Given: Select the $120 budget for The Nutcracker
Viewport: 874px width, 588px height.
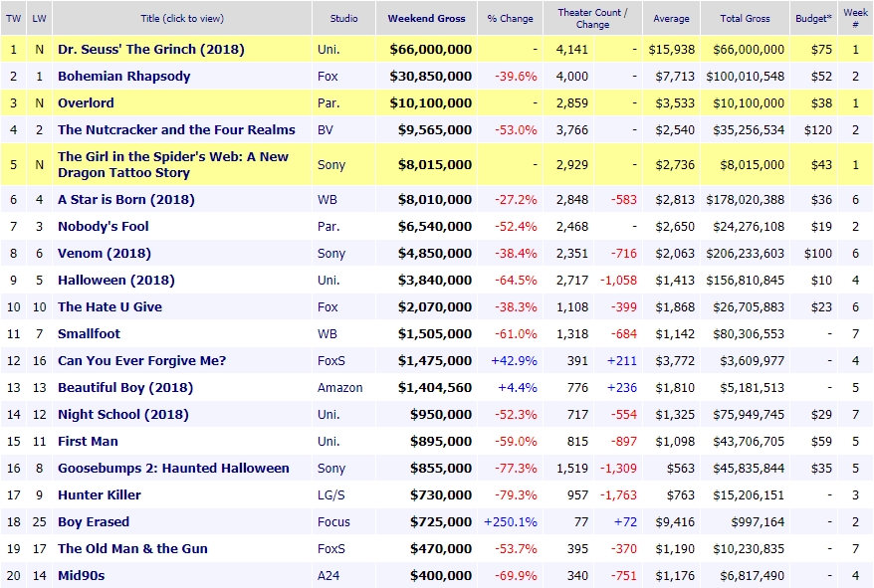Looking at the screenshot, I should click(x=817, y=130).
